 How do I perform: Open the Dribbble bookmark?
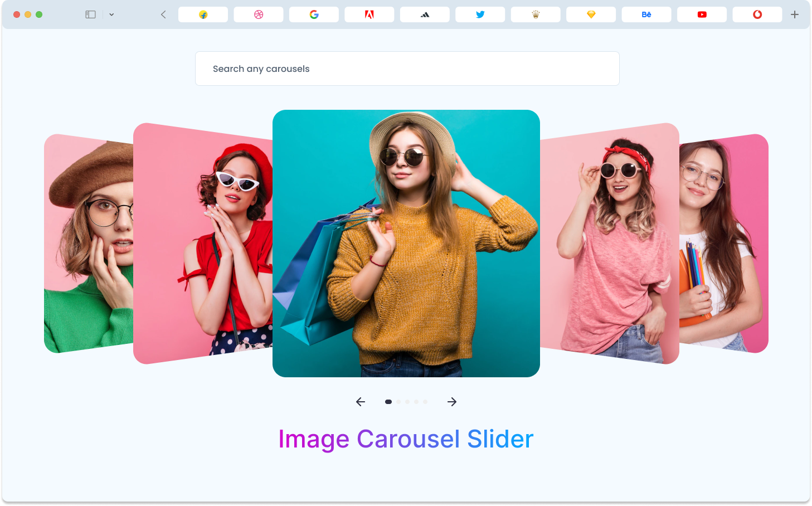click(258, 14)
